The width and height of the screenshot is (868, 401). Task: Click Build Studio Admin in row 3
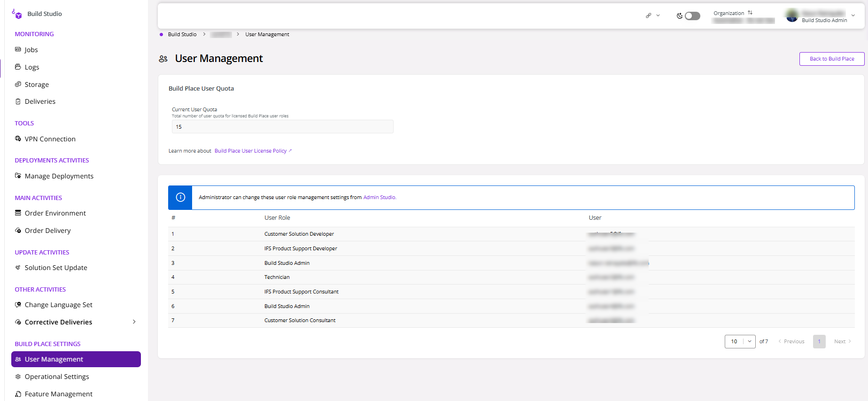pos(287,263)
